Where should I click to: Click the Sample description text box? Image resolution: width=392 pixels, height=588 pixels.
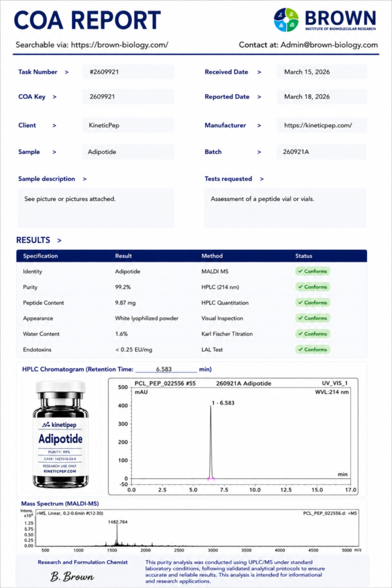96,208
